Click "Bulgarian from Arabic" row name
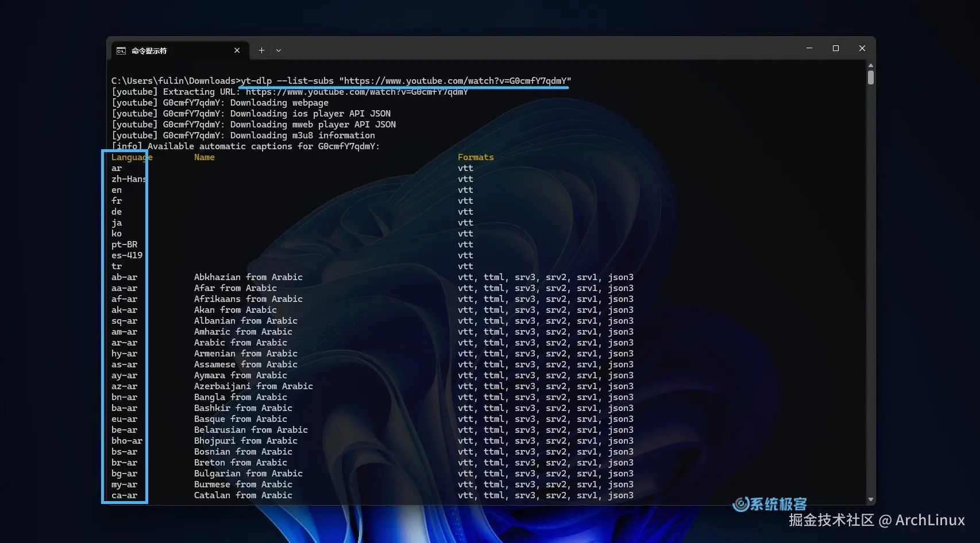This screenshot has width=980, height=543. coord(248,474)
